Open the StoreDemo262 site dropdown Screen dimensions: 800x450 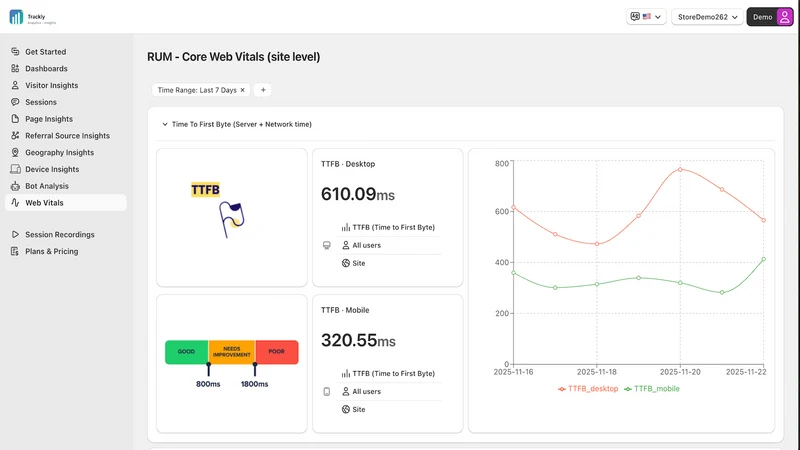[708, 17]
